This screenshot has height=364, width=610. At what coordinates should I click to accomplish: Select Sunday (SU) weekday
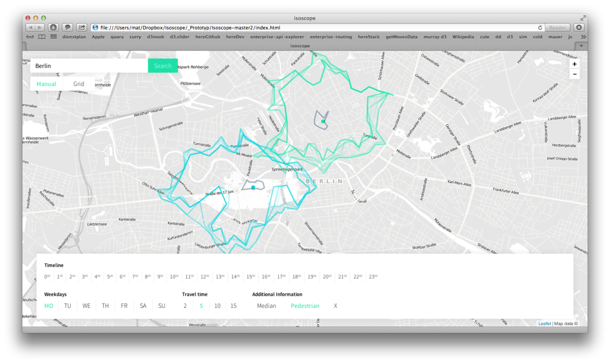tap(162, 306)
